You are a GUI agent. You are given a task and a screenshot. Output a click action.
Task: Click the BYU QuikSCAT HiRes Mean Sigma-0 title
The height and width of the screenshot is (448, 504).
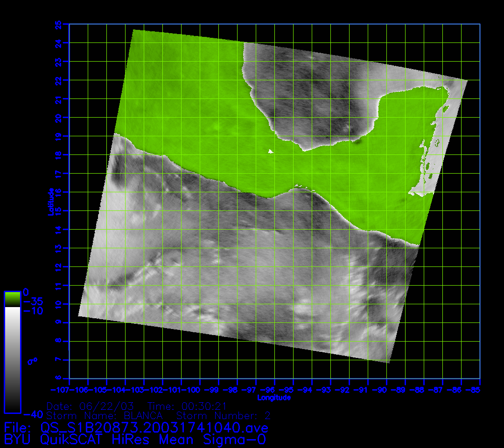coord(135,439)
